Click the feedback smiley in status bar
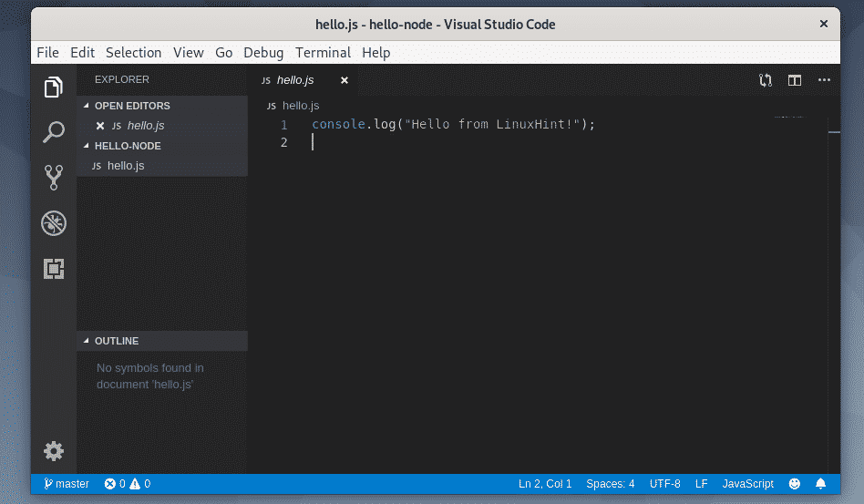 tap(795, 484)
